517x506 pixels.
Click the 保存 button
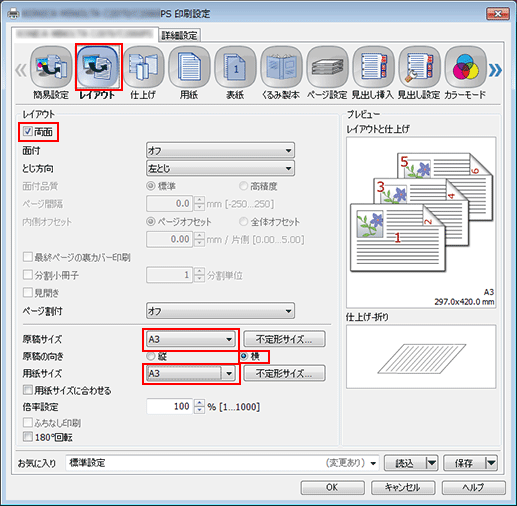pyautogui.click(x=465, y=463)
